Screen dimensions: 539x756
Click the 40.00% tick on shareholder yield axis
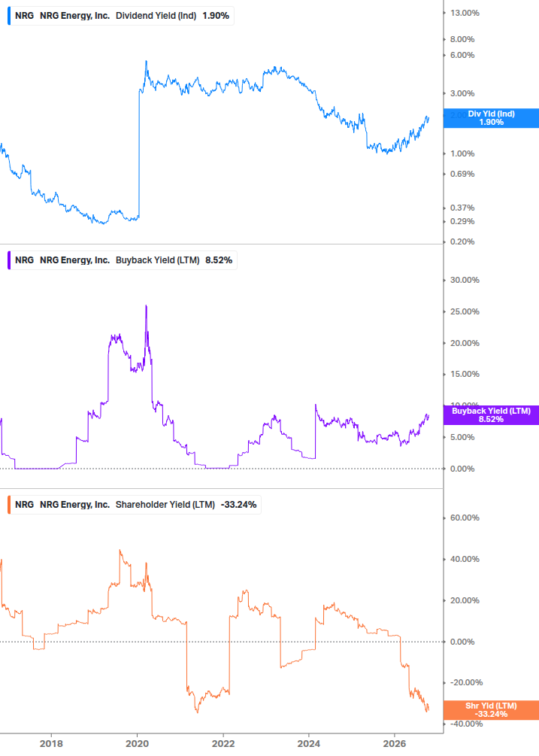[x=465, y=559]
